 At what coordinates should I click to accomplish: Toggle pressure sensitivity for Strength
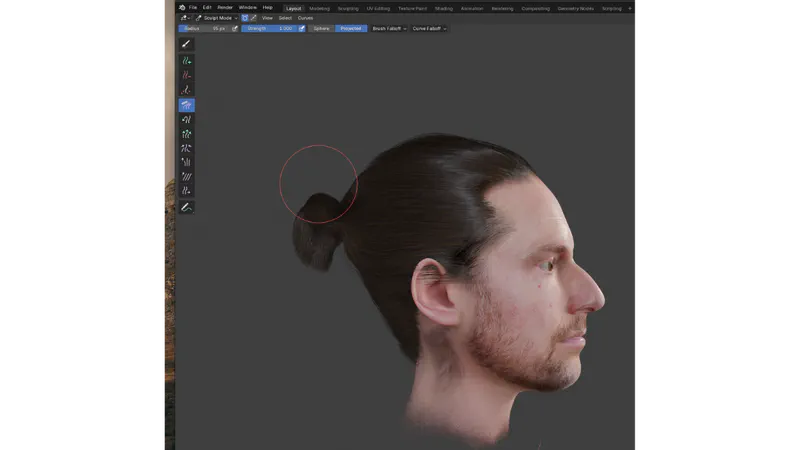pyautogui.click(x=302, y=29)
